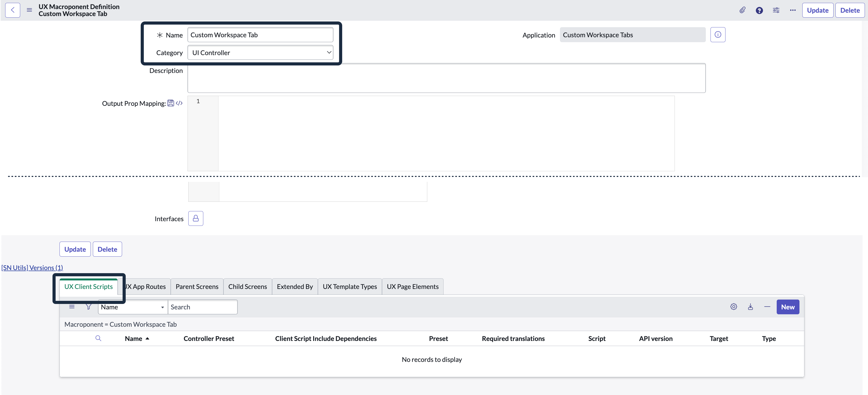The image size is (868, 395).
Task: Open the more options ellipsis menu
Action: [x=793, y=10]
